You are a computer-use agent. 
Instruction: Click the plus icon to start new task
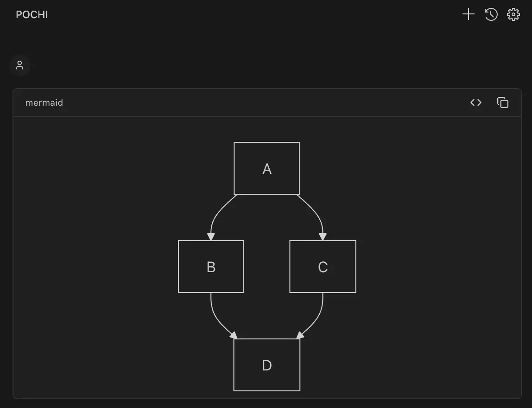[469, 14]
